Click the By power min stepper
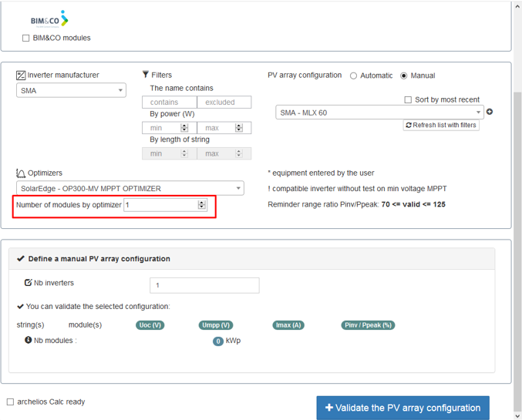Viewport: 522px width, 420px height. (184, 128)
